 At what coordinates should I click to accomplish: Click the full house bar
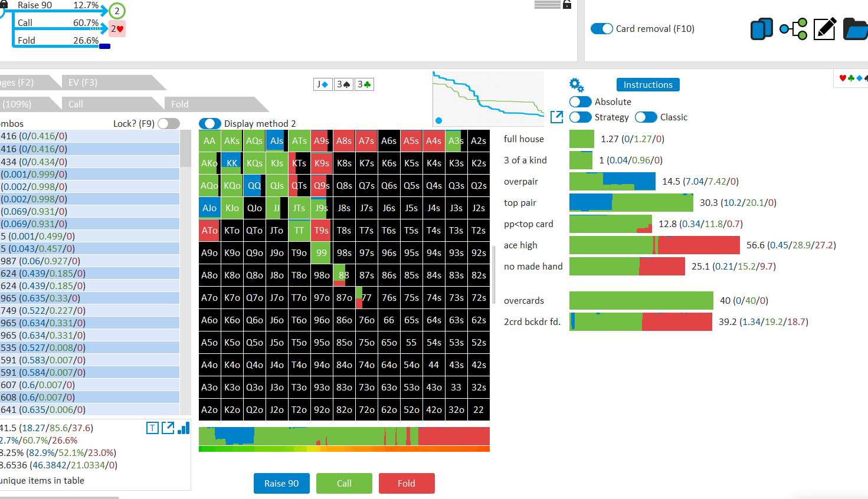click(x=582, y=139)
